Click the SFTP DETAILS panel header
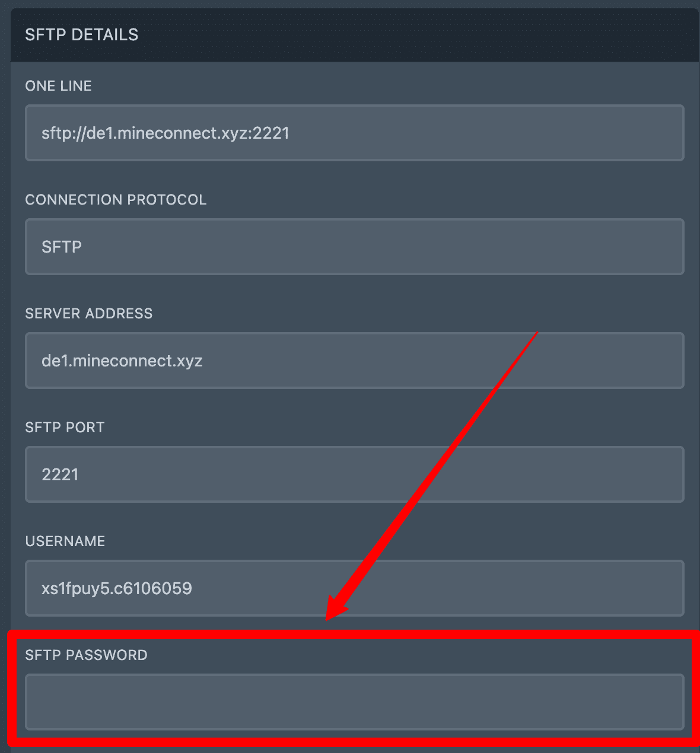The height and width of the screenshot is (753, 700). [x=354, y=35]
